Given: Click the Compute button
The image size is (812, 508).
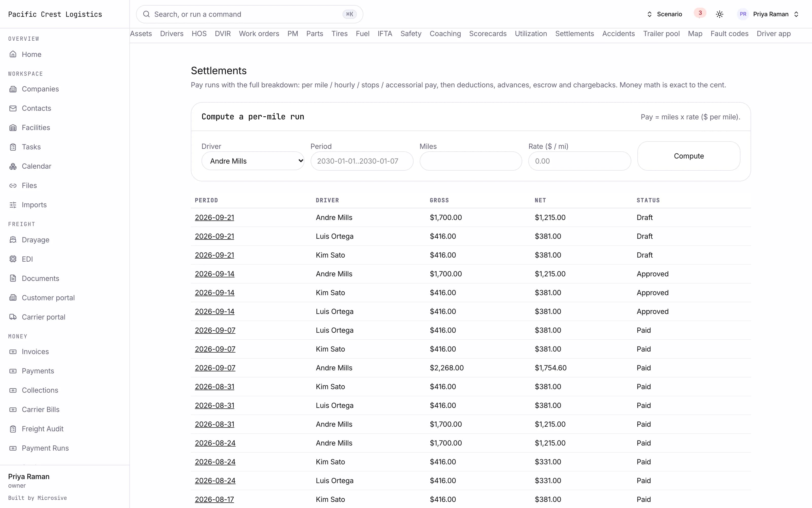Looking at the screenshot, I should point(688,156).
